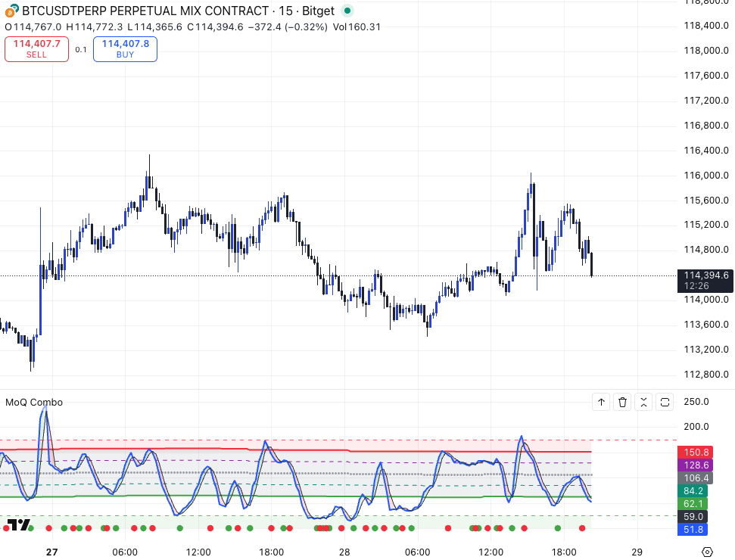The image size is (735, 560).
Task: Delete the MoQ Combo pane
Action: tap(622, 403)
